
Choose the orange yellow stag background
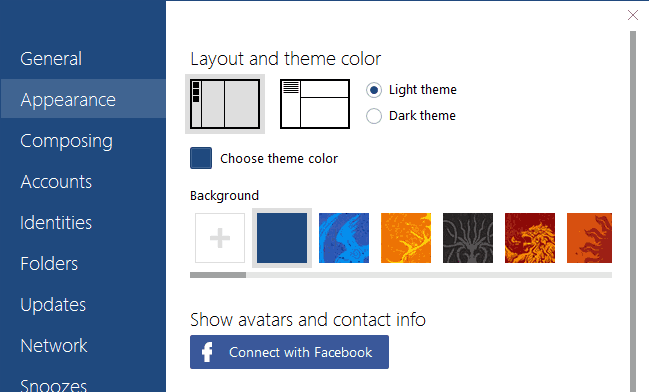406,238
